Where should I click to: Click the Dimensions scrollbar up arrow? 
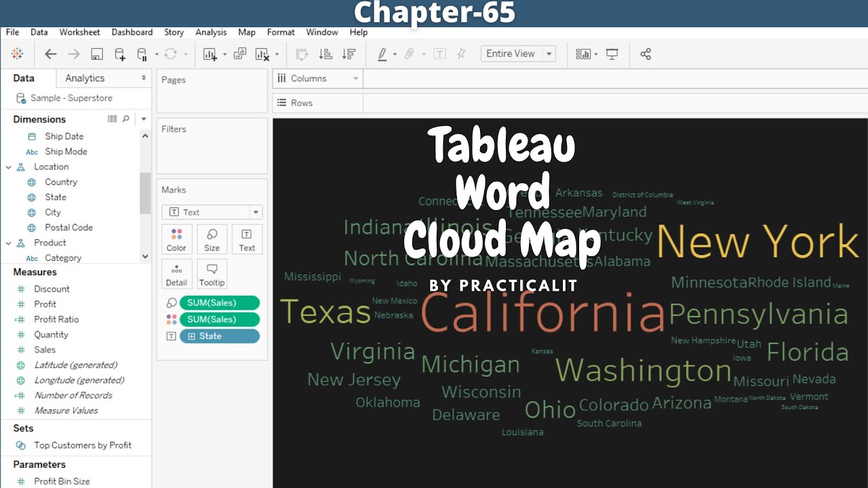coord(145,136)
